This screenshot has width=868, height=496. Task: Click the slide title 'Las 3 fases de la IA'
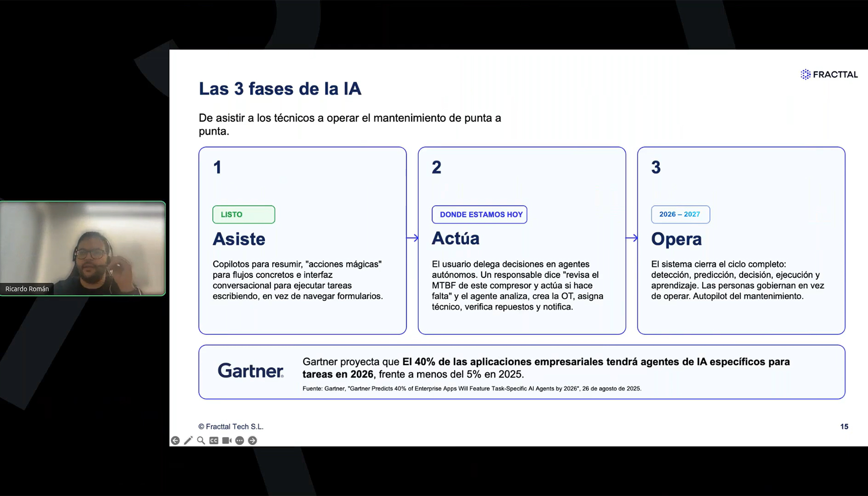point(280,89)
